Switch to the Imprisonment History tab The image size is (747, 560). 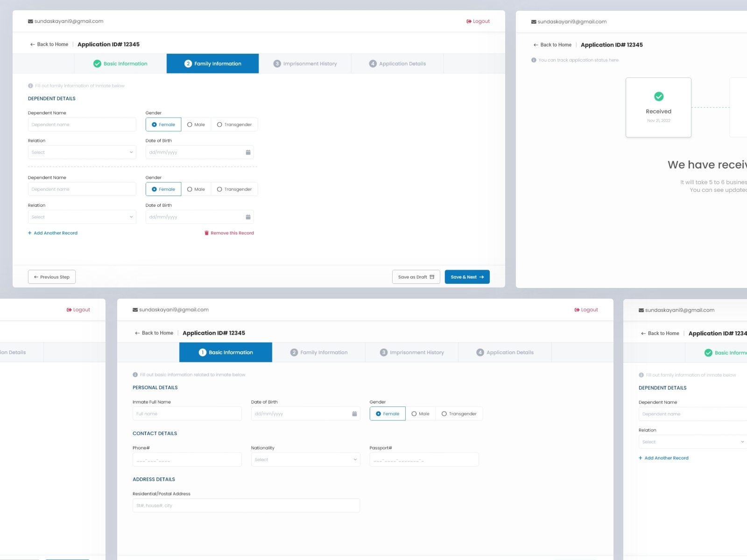(x=306, y=63)
